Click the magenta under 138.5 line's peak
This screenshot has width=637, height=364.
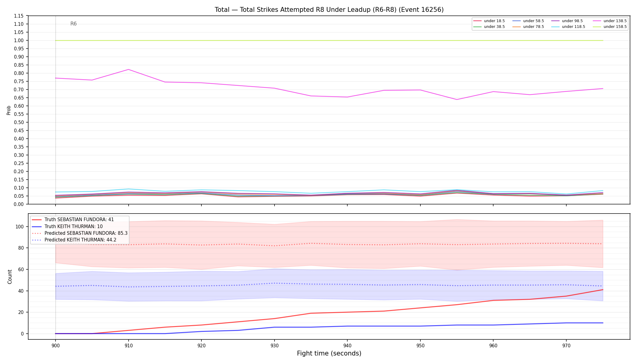coord(129,69)
